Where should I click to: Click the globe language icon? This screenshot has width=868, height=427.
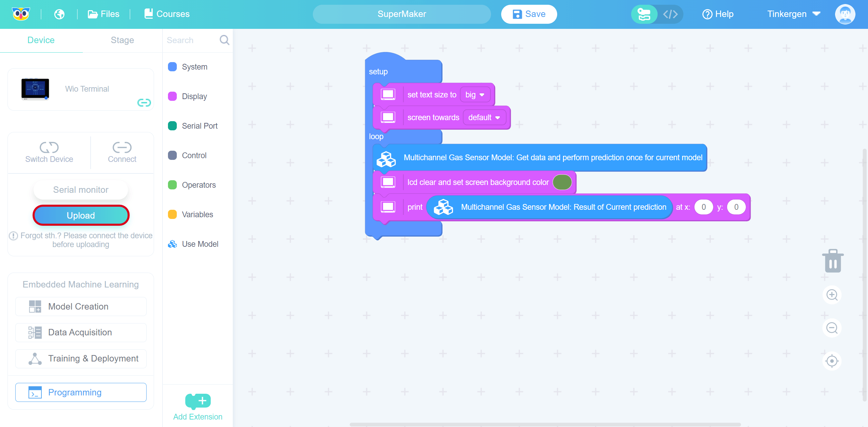point(59,14)
